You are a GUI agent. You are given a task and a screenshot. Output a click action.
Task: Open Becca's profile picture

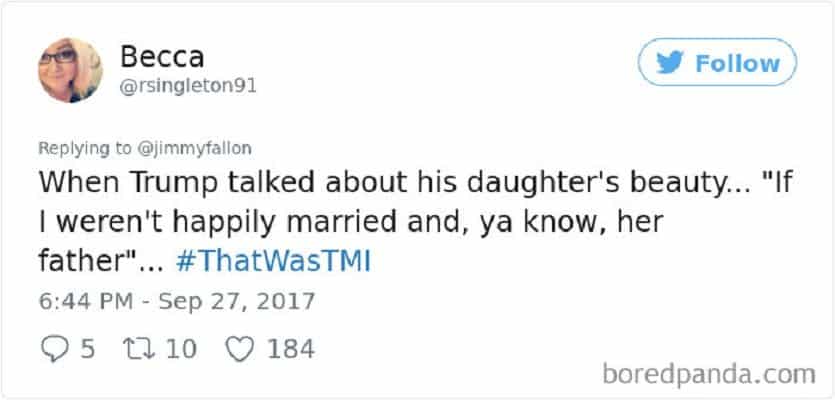[69, 70]
